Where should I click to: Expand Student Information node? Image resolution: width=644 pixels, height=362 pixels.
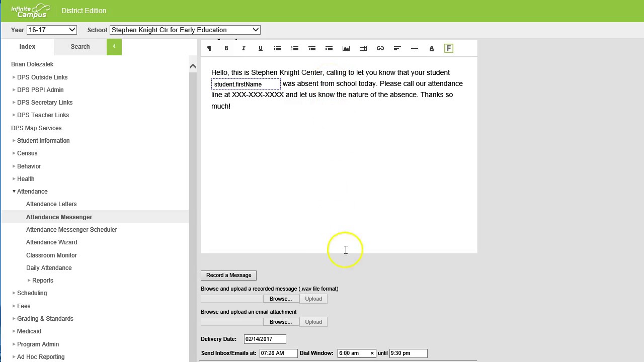pyautogui.click(x=14, y=140)
